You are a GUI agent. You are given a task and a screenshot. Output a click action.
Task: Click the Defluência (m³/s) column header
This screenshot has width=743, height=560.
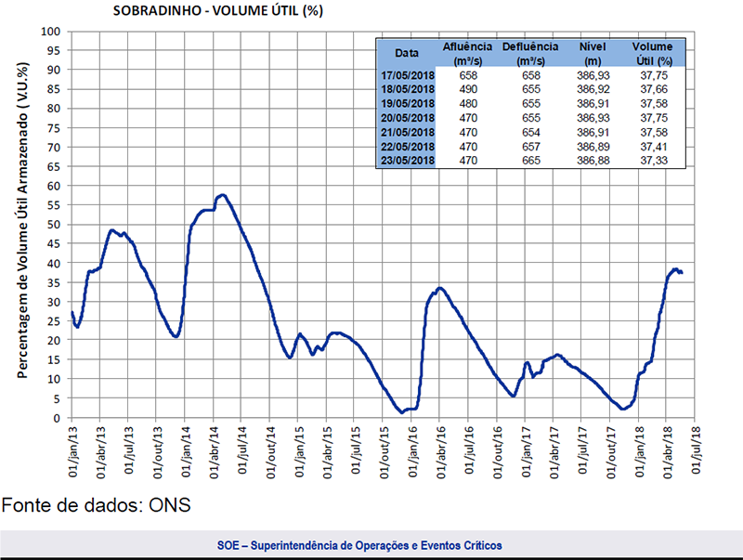pos(529,53)
